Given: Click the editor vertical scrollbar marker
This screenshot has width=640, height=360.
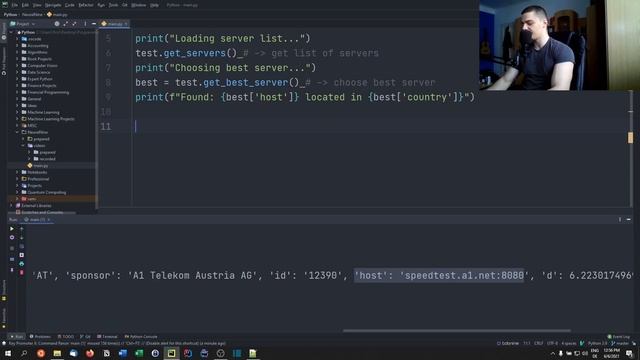Looking at the screenshot, I should coord(630,138).
